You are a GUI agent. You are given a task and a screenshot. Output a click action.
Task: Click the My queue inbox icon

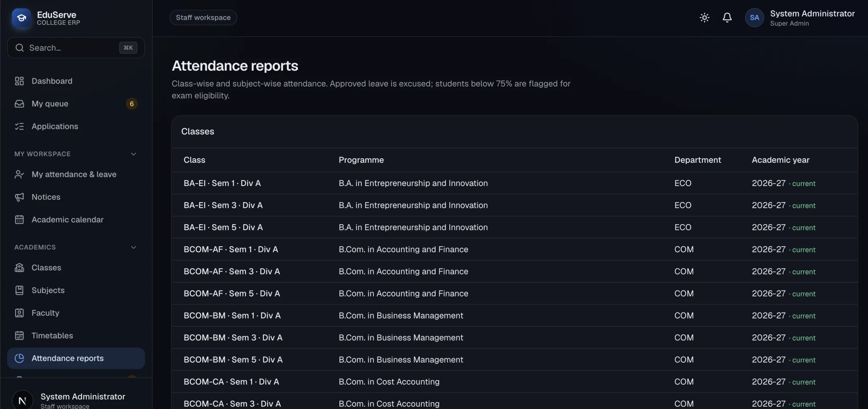[x=19, y=104]
